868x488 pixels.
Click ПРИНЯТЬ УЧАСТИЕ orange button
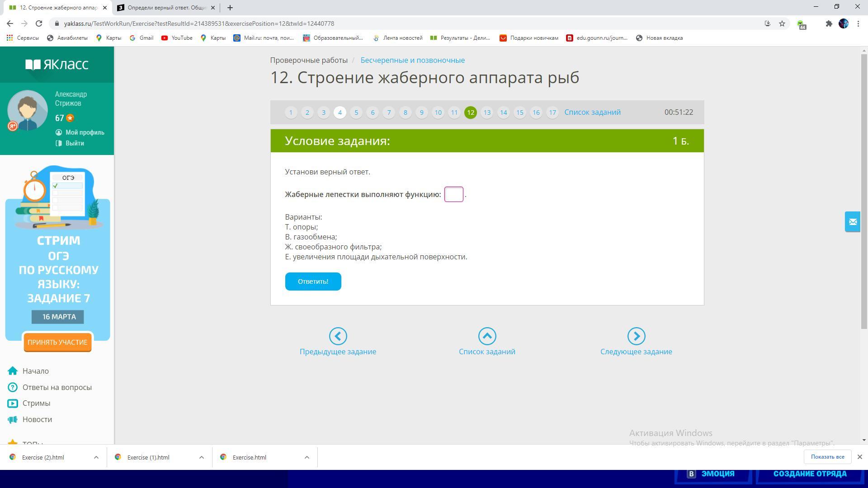(x=57, y=343)
